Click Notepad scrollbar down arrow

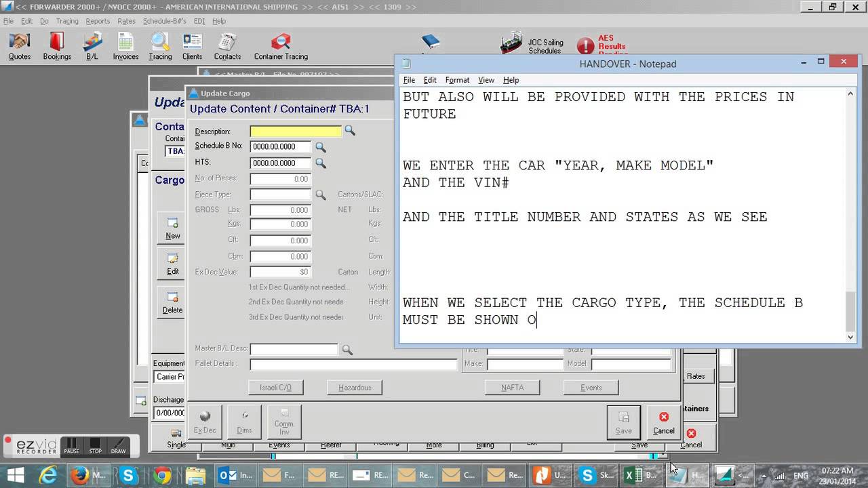851,337
